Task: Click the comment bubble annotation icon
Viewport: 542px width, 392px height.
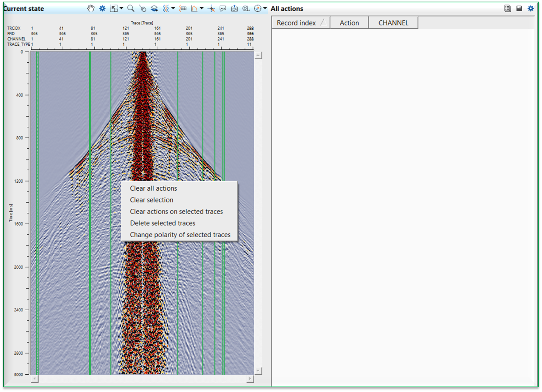Action: [x=223, y=8]
